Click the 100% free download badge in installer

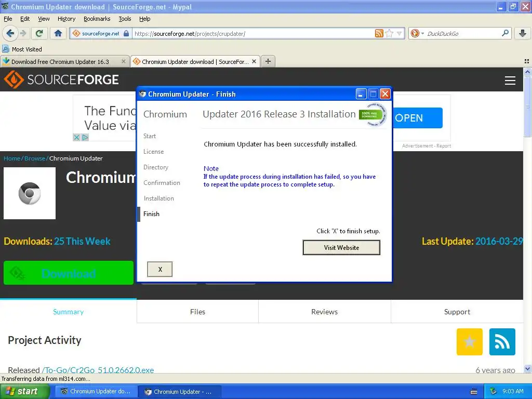[373, 115]
